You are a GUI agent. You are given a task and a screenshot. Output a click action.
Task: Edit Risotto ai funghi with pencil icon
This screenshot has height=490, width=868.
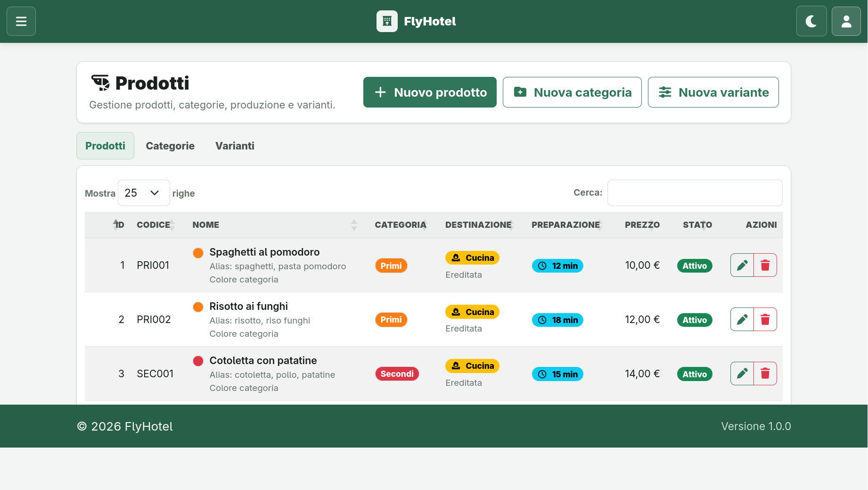coord(742,319)
